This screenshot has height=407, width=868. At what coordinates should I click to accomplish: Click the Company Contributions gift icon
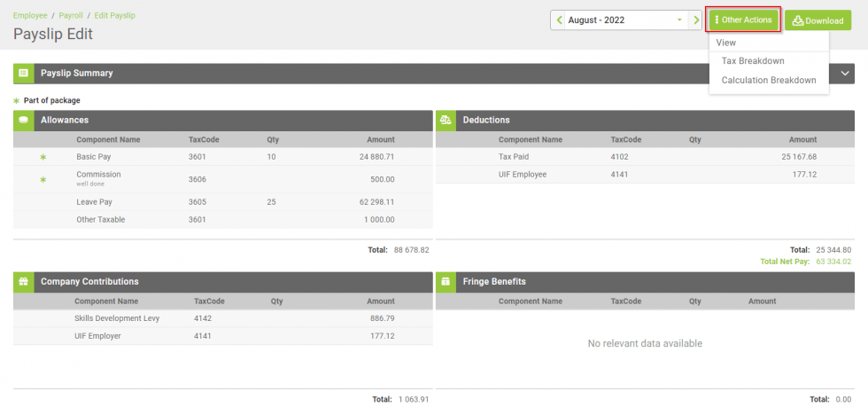[23, 282]
